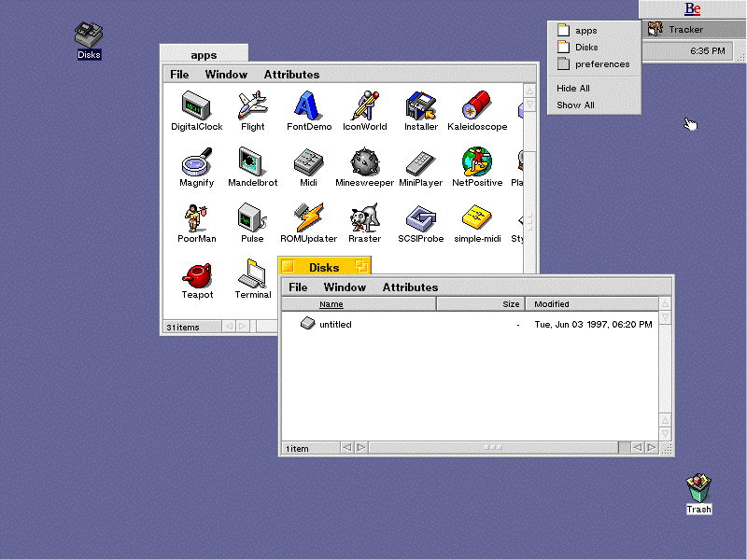Select the untitled disk volume icon
The image size is (747, 560).
pos(308,323)
